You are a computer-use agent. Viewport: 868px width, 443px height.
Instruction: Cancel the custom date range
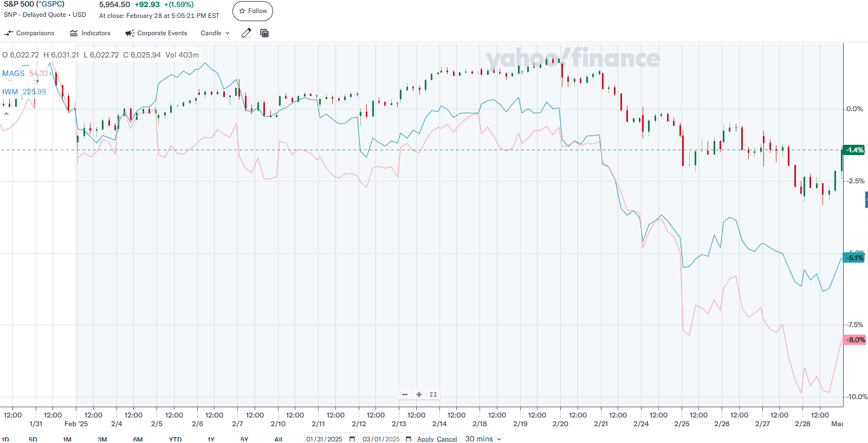click(x=447, y=439)
